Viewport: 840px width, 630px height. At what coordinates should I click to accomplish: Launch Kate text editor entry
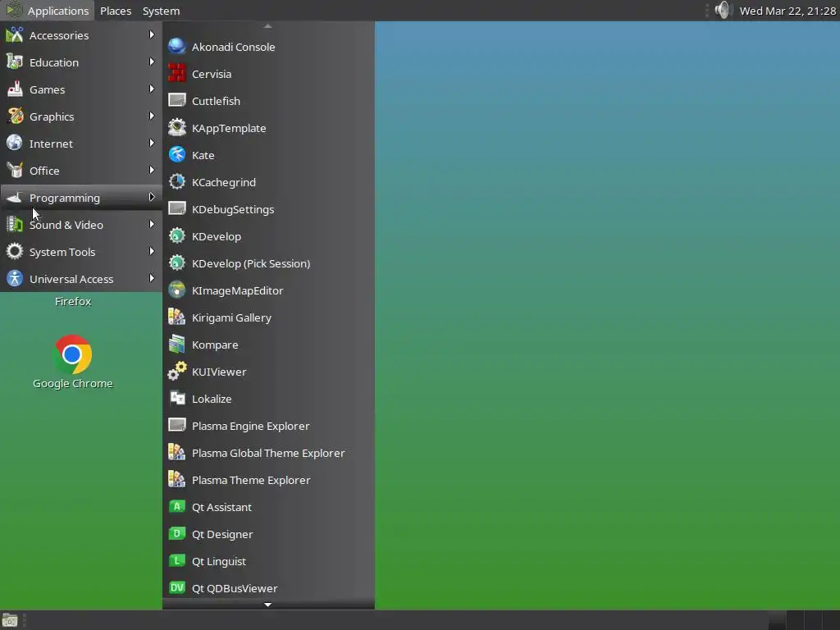click(x=268, y=155)
